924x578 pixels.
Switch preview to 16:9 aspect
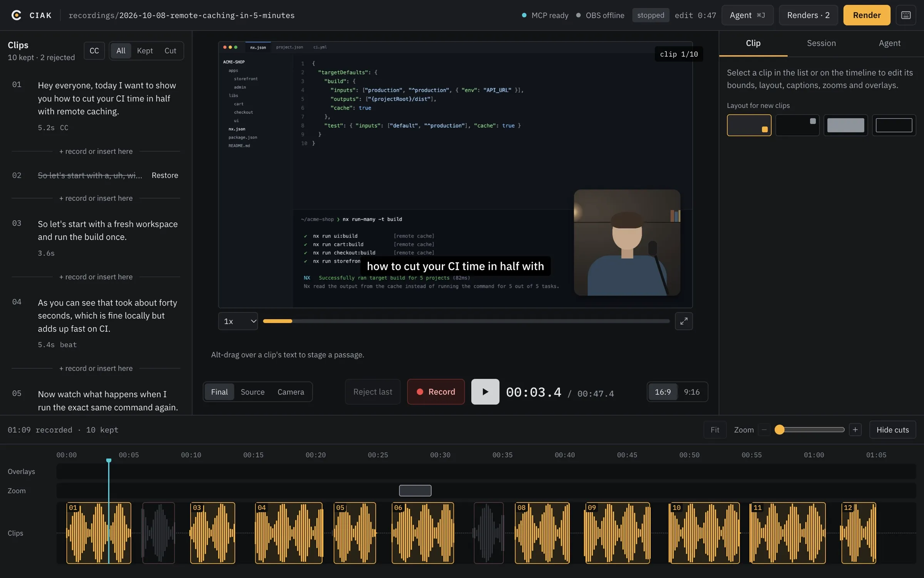tap(663, 392)
